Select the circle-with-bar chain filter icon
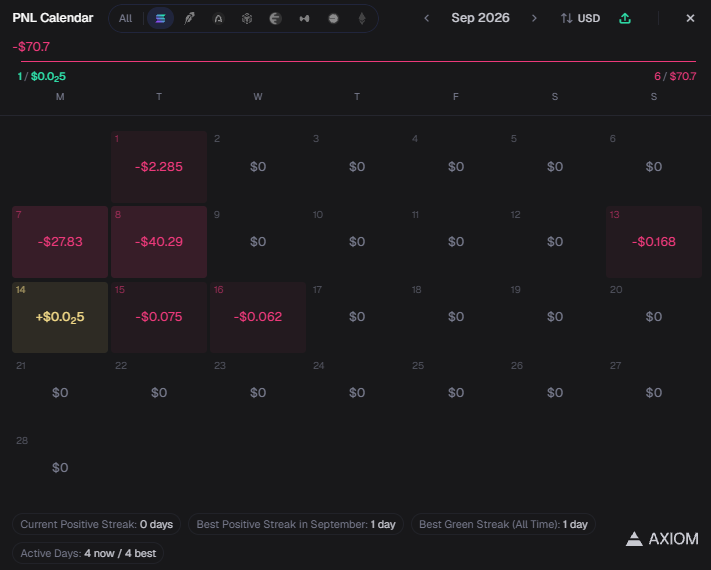Viewport: 711px width, 570px height. (333, 19)
